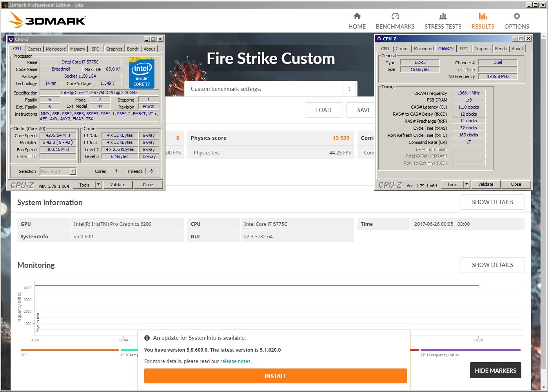
Task: Click GUI version v2.3.3732 64
Action: pyautogui.click(x=258, y=237)
